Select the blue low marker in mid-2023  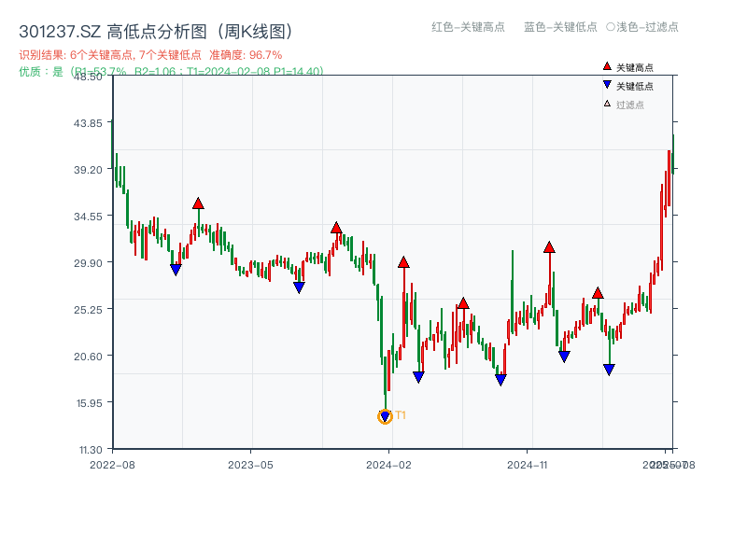point(299,287)
